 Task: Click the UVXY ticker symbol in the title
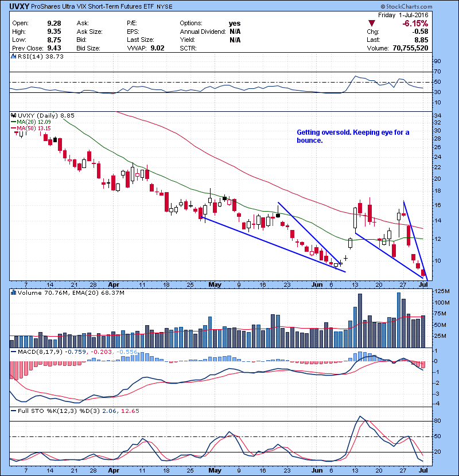19,6
